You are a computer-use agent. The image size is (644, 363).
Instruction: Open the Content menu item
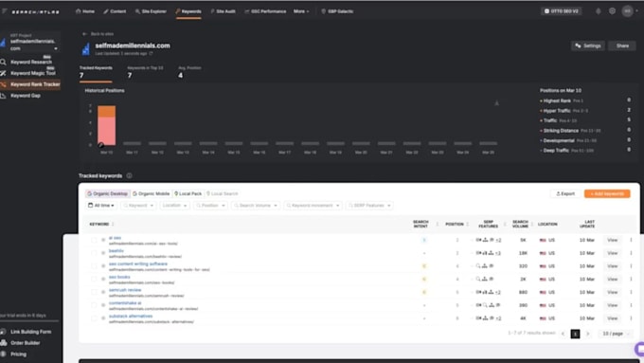pos(115,11)
